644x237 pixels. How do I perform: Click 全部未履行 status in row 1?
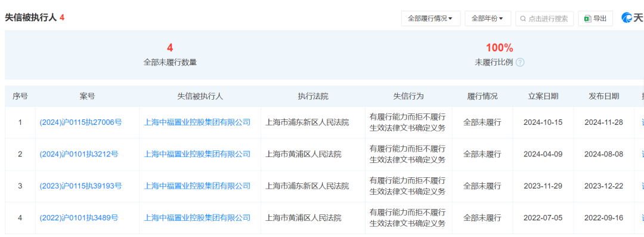pyautogui.click(x=482, y=122)
